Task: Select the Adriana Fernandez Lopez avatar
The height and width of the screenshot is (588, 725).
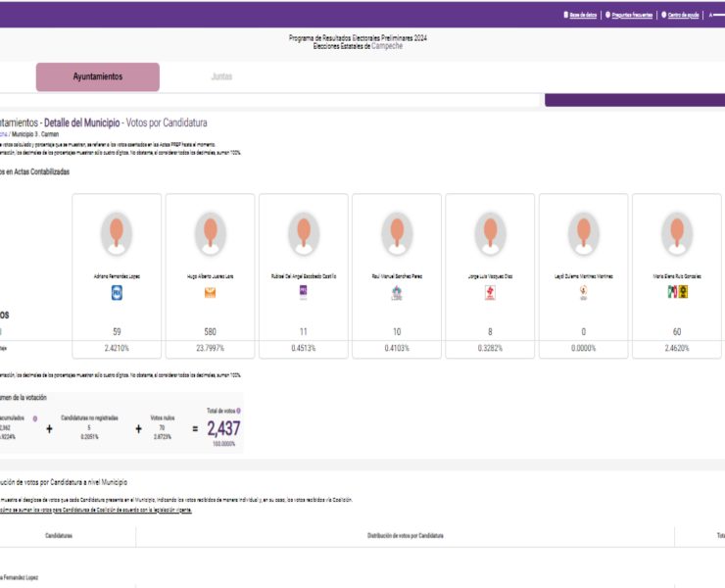Action: [x=117, y=233]
